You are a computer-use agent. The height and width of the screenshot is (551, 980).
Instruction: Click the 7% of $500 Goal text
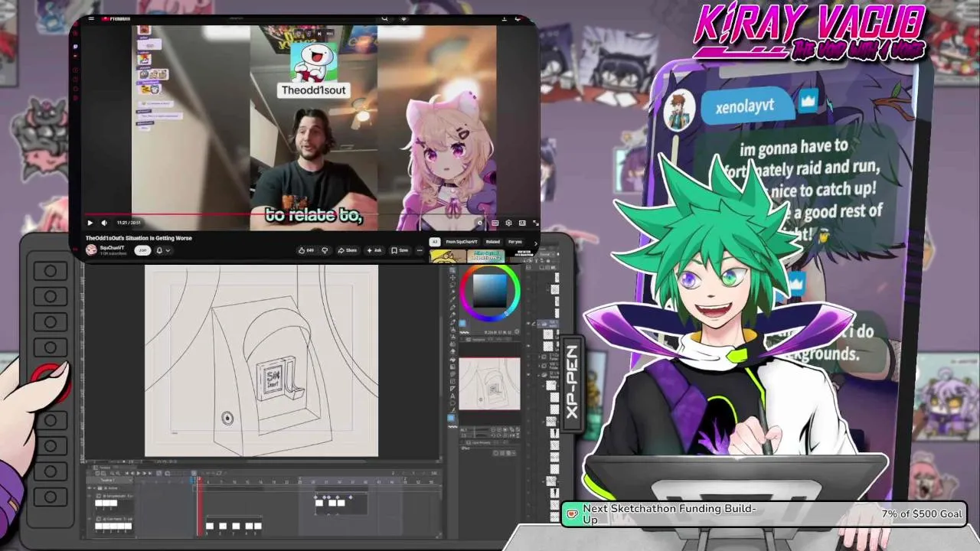point(921,514)
